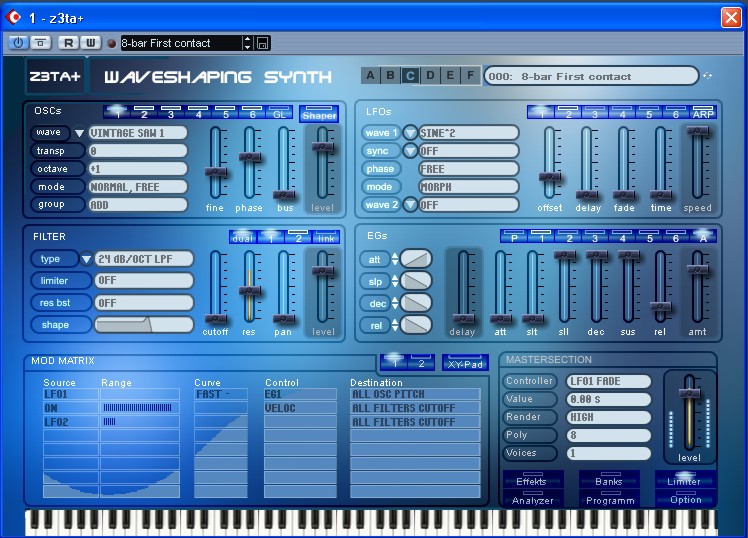
Task: Select filter 2 tab
Action: (299, 237)
